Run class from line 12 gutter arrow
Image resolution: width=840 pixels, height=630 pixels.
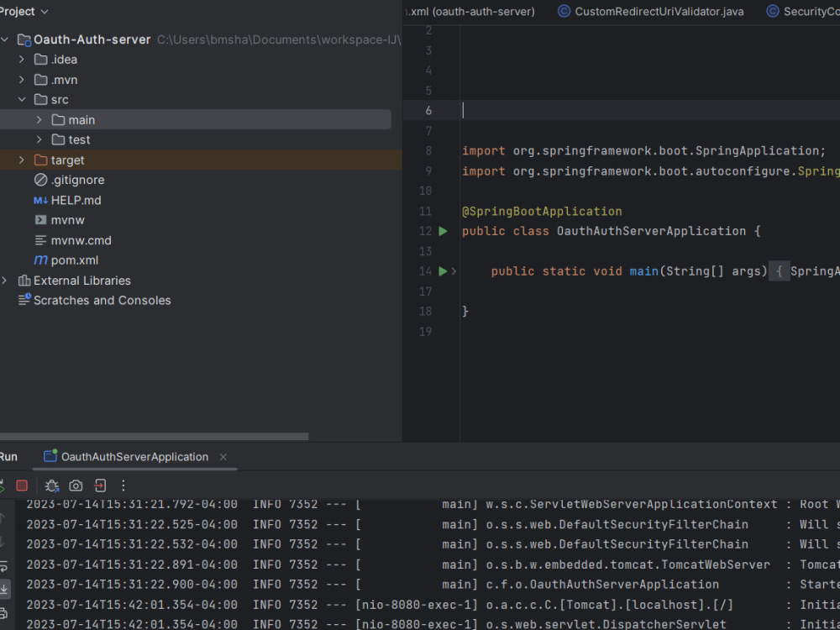[443, 231]
